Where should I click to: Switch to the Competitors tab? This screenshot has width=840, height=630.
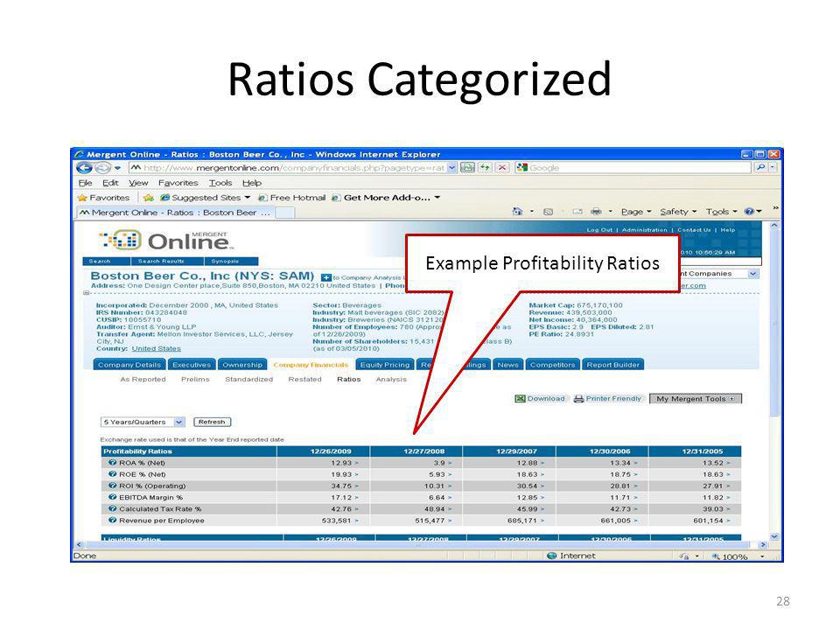pyautogui.click(x=552, y=365)
